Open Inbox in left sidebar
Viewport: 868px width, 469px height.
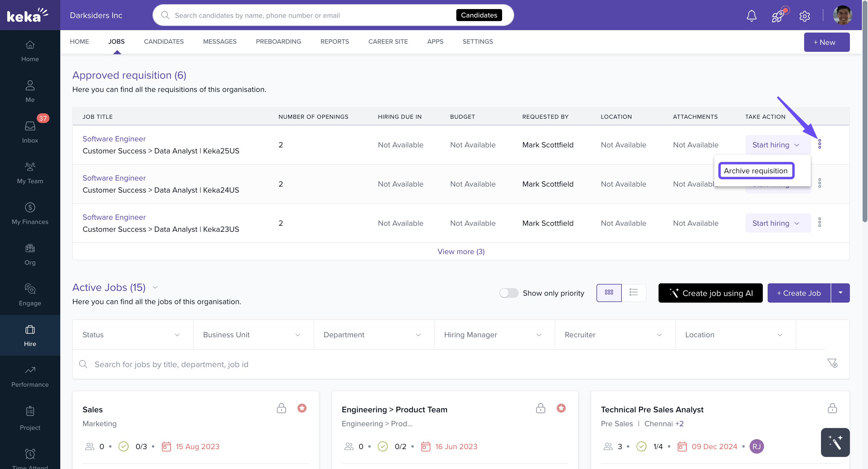[30, 132]
